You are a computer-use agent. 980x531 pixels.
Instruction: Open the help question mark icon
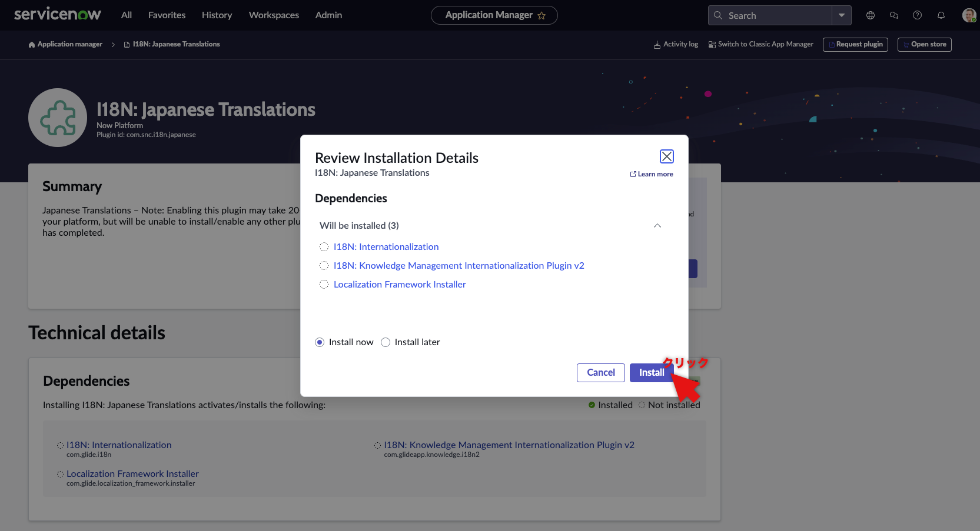point(917,15)
